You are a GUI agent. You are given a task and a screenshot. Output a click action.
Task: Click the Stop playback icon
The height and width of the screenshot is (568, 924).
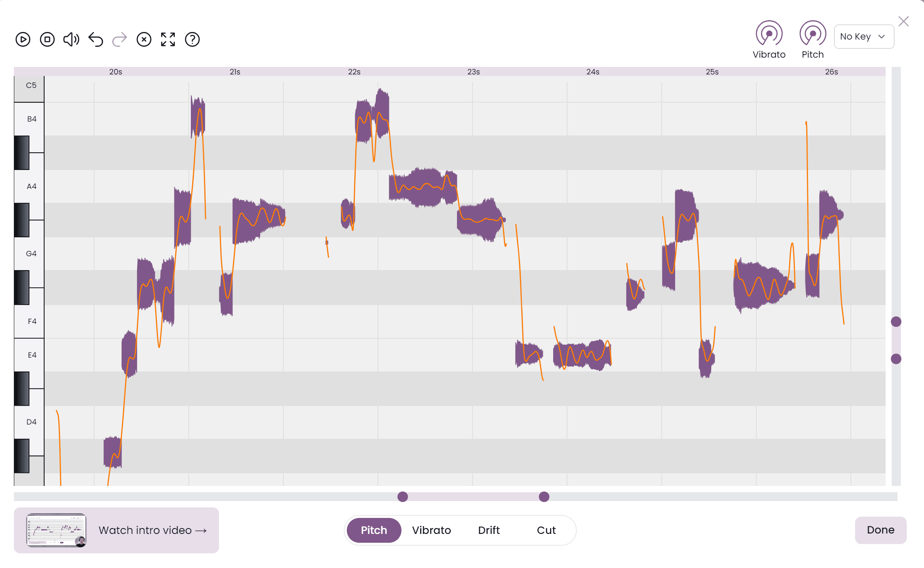pyautogui.click(x=47, y=40)
